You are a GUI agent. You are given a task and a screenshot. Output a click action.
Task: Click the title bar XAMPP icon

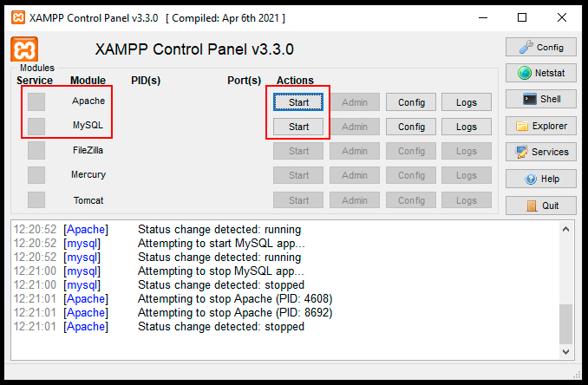(x=15, y=17)
